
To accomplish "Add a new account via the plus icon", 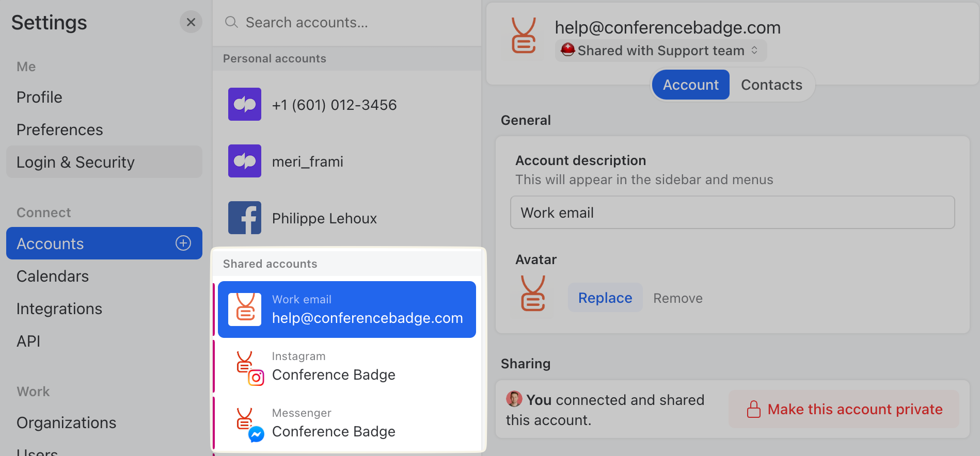I will (x=183, y=243).
